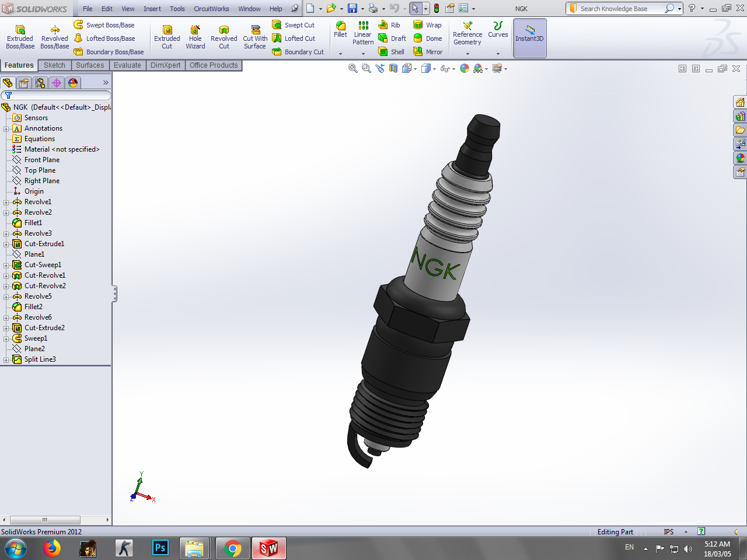Click the Zoom to Fit icon
This screenshot has height=560, width=747.
tap(352, 68)
